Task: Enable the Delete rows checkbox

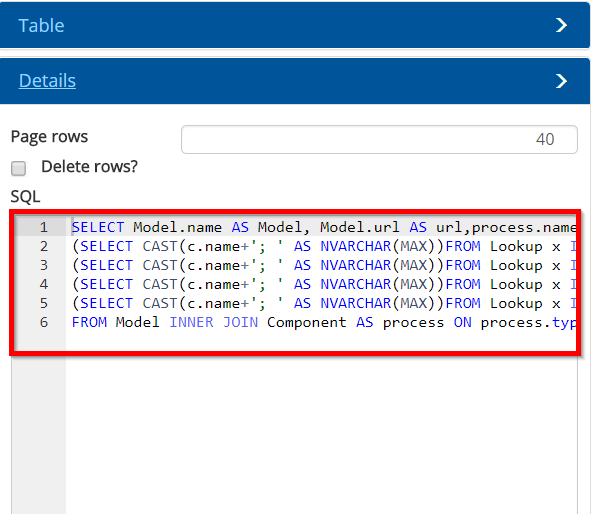Action: pyautogui.click(x=18, y=168)
